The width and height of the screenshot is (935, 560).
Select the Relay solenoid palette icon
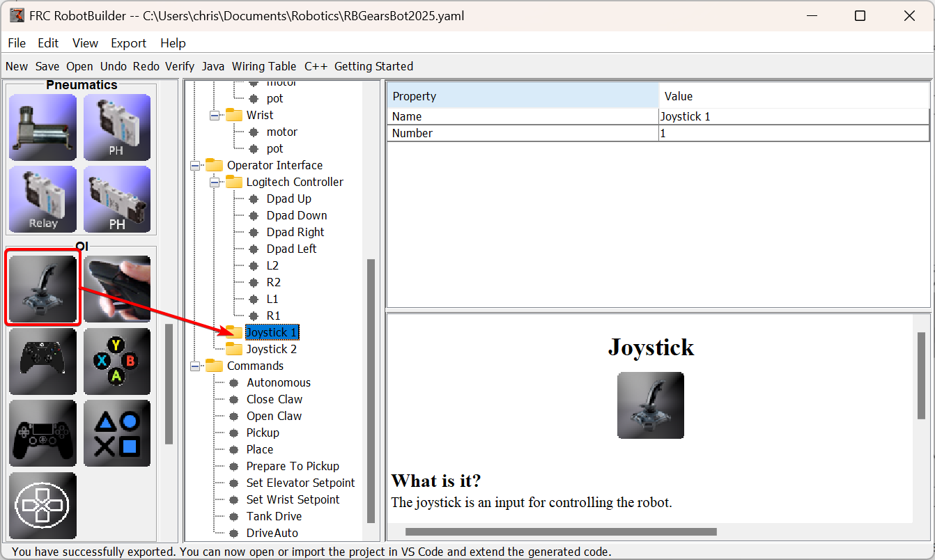[43, 199]
